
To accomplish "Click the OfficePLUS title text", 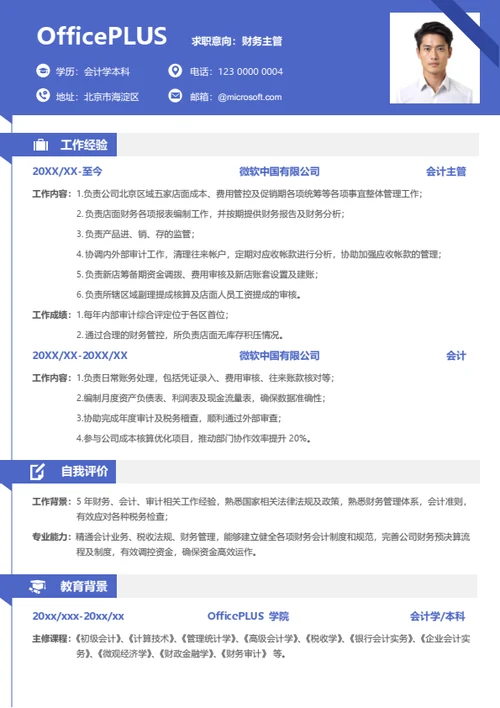I will (x=102, y=36).
